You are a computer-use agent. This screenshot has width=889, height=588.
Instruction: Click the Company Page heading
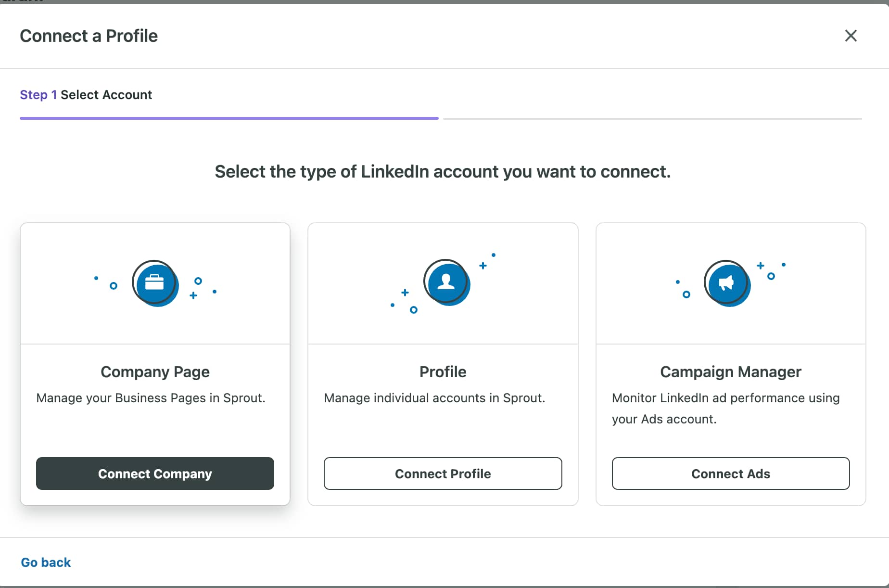[155, 372]
